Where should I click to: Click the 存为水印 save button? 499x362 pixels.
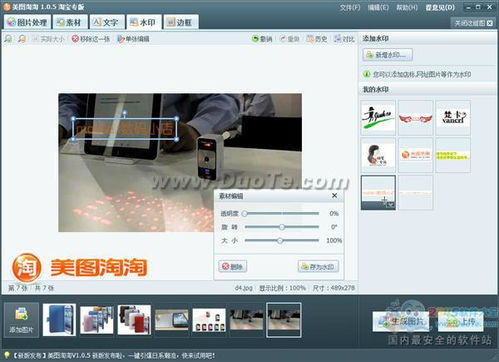click(318, 266)
